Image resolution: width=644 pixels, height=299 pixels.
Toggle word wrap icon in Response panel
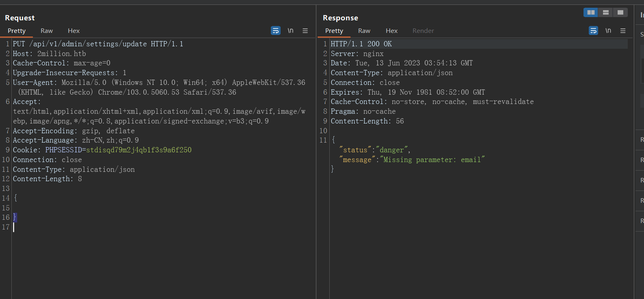(593, 30)
